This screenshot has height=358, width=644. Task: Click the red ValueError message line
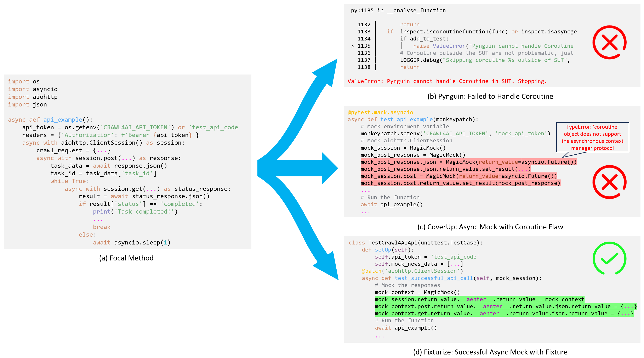pyautogui.click(x=447, y=81)
